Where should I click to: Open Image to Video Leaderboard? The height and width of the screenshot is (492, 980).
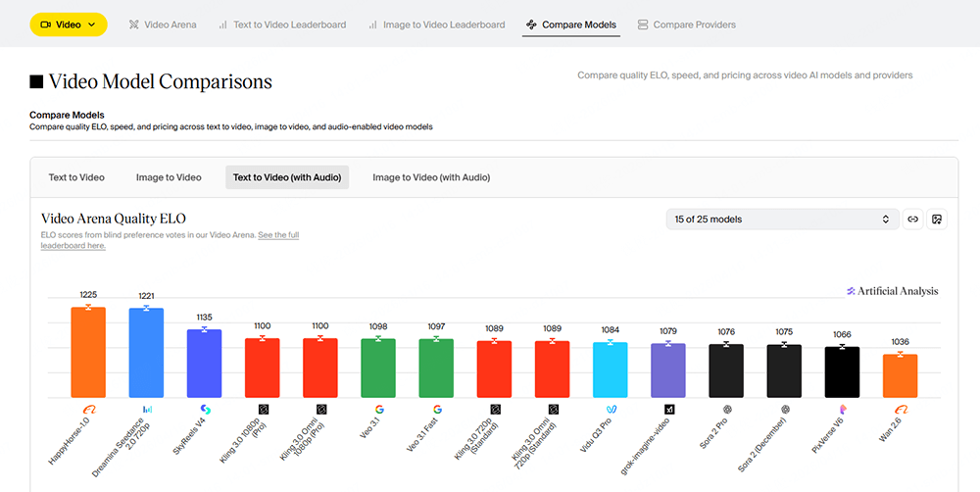437,25
